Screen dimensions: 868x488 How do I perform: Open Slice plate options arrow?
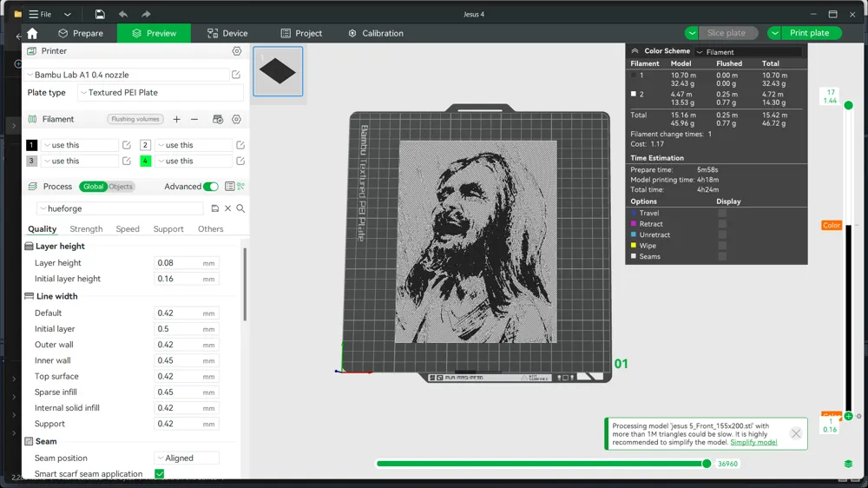click(692, 33)
